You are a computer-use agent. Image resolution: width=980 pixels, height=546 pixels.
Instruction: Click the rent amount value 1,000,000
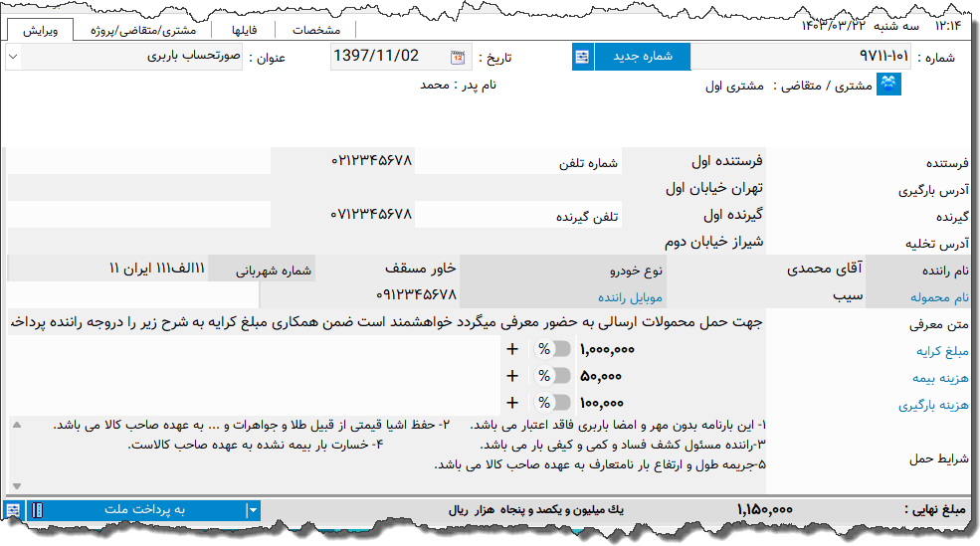(607, 350)
